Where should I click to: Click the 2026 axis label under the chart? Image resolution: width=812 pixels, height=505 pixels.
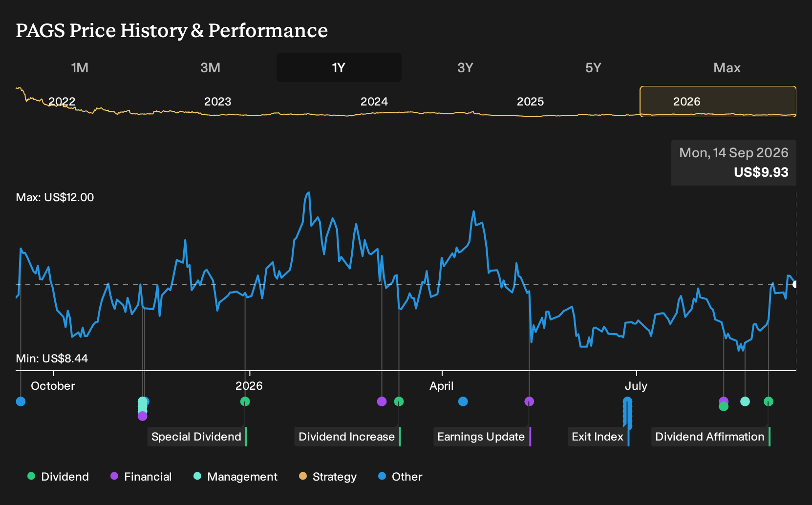click(x=249, y=386)
